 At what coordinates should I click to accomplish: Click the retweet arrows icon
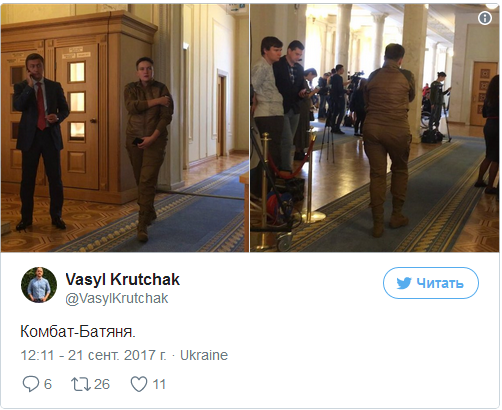tap(81, 384)
